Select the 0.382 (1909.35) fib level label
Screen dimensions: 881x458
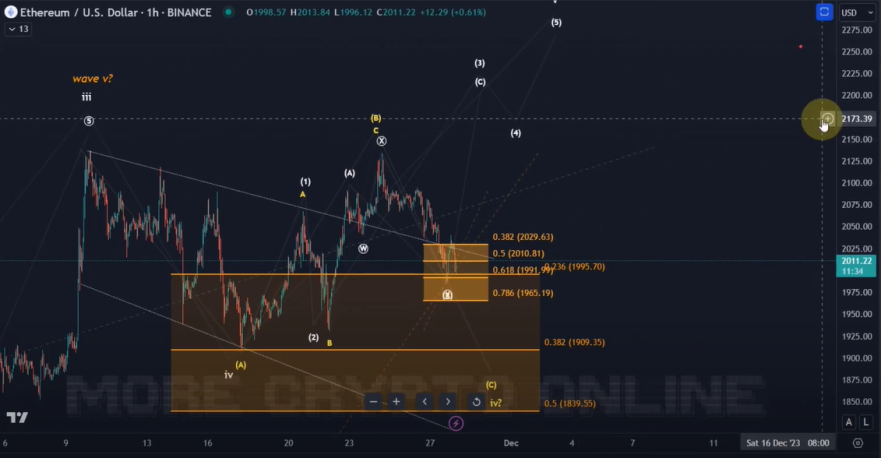(x=574, y=342)
